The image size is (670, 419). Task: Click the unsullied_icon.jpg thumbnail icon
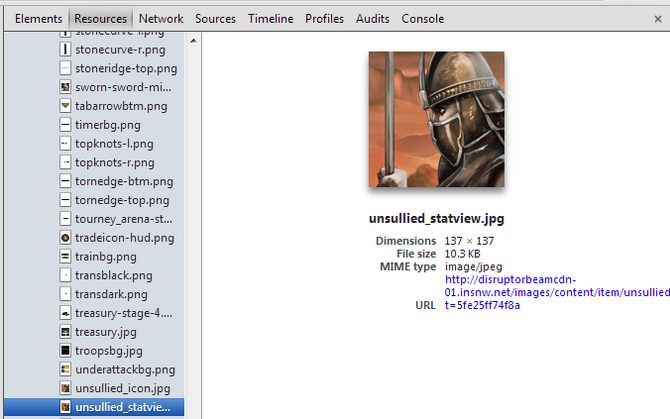click(65, 388)
